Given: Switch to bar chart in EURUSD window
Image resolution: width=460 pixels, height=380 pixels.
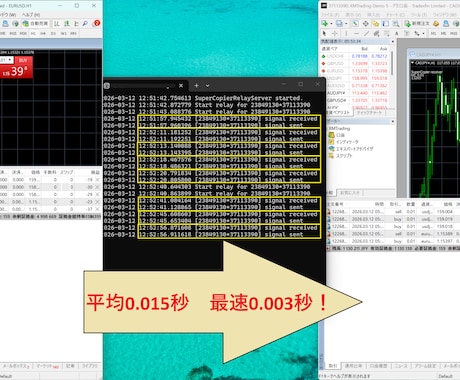Looking at the screenshot, I should (57, 23).
